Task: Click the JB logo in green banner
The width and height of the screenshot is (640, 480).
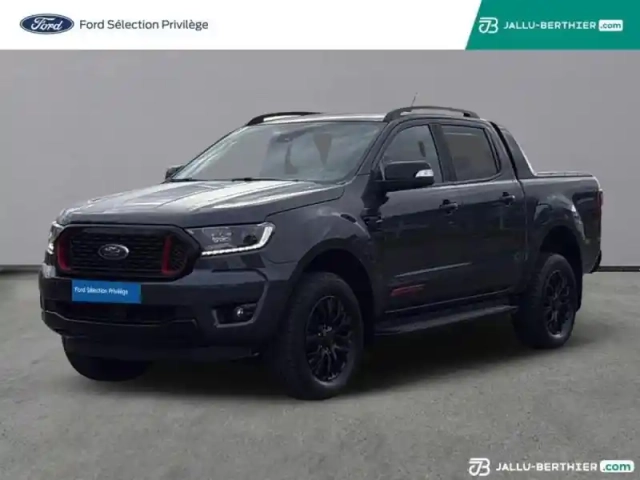Action: click(488, 25)
